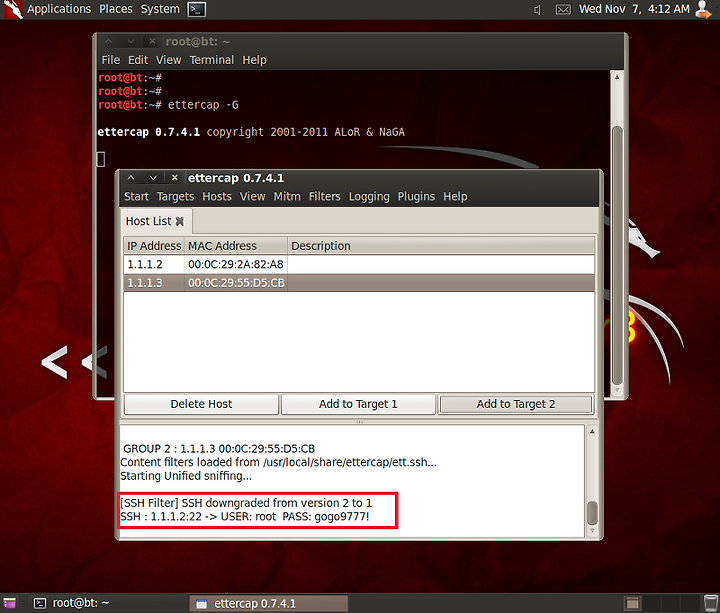Viewport: 720px width, 613px height.
Task: Click the Description column header
Action: [x=441, y=246]
